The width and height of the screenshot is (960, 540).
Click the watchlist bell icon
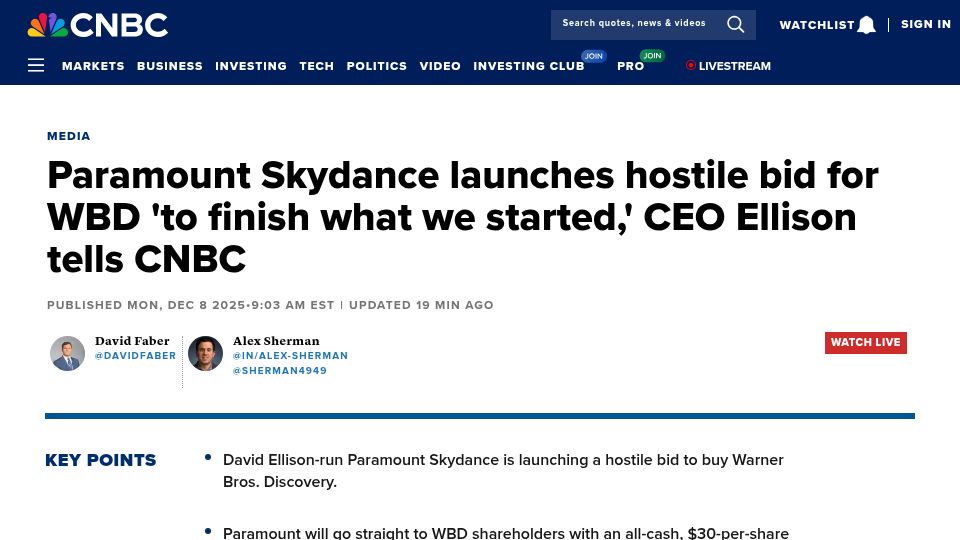point(866,24)
